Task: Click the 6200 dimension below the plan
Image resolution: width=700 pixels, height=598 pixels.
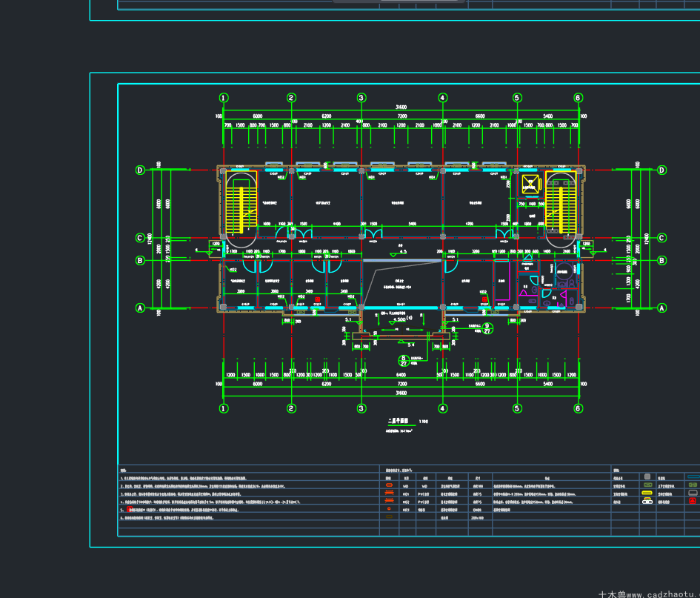Action: point(327,384)
